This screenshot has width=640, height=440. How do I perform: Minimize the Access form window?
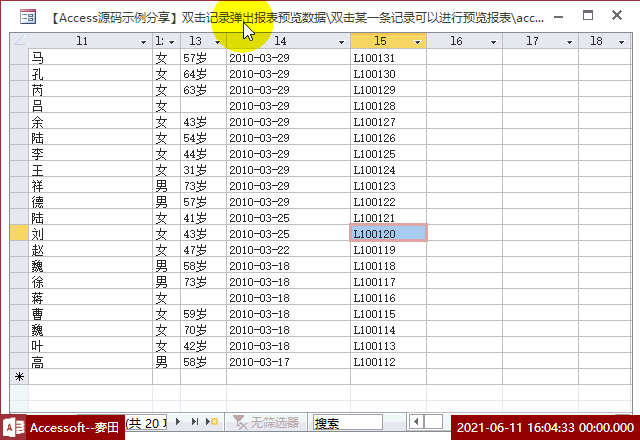(x=559, y=17)
